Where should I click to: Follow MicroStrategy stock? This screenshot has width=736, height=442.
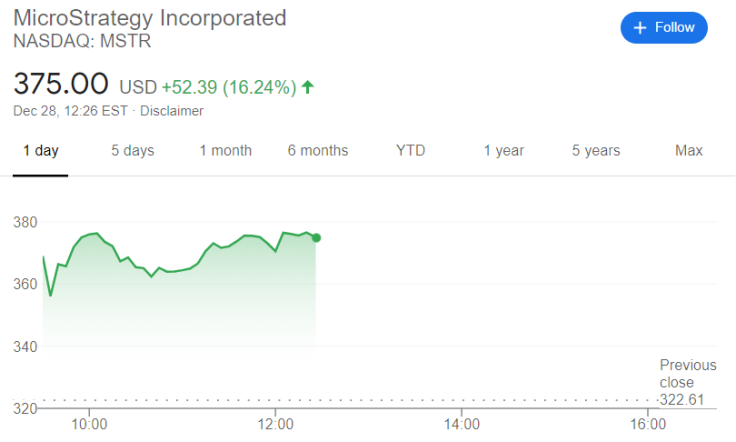click(x=664, y=28)
